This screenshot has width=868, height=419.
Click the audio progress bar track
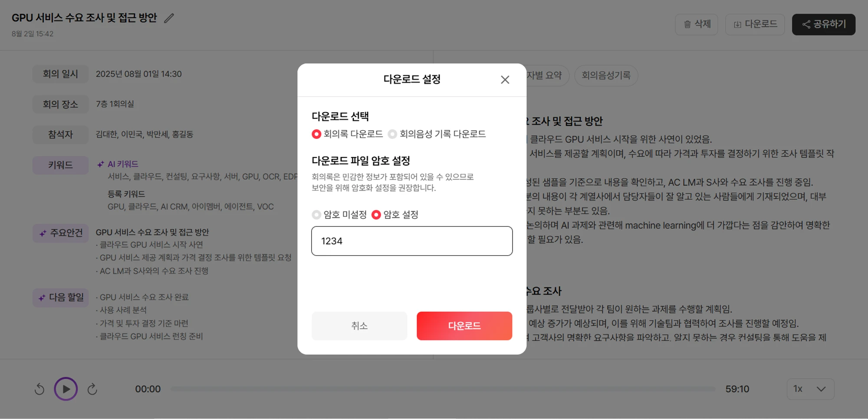pyautogui.click(x=443, y=389)
